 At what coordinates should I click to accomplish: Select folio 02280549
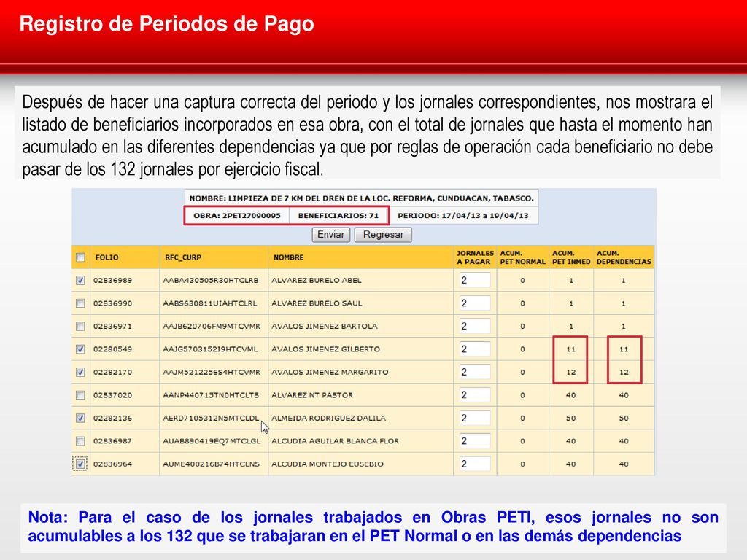[x=112, y=349]
